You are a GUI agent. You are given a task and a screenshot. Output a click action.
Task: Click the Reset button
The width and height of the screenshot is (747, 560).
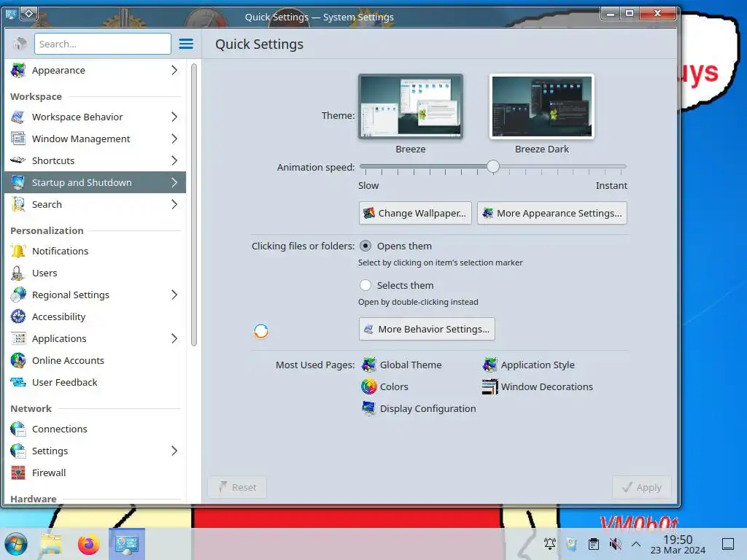237,488
